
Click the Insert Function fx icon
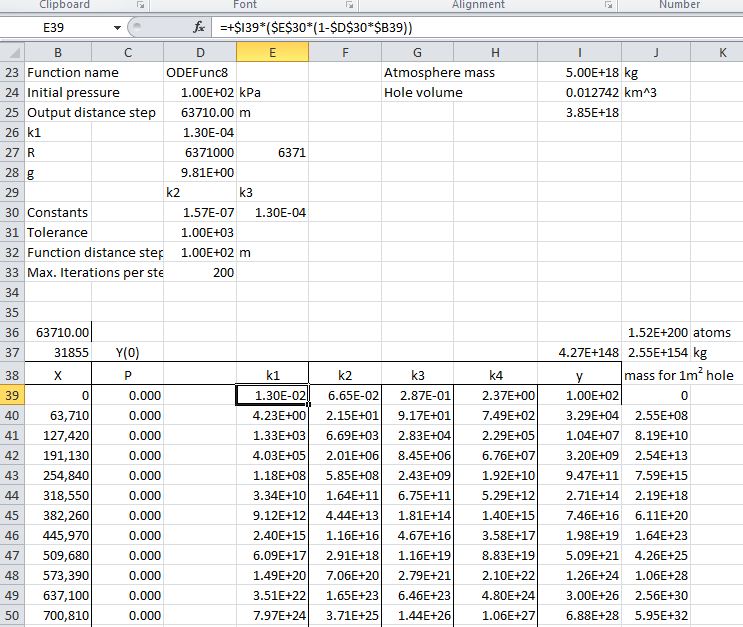tap(200, 27)
